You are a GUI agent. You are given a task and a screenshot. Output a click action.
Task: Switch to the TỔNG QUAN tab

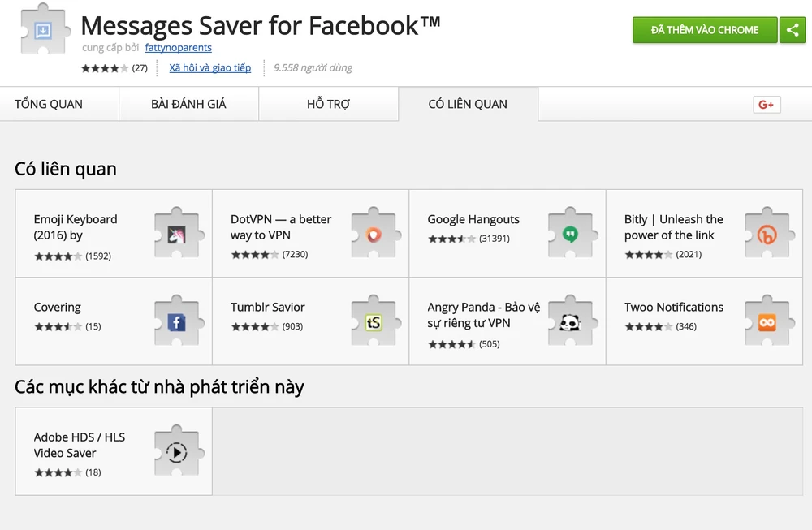[49, 104]
